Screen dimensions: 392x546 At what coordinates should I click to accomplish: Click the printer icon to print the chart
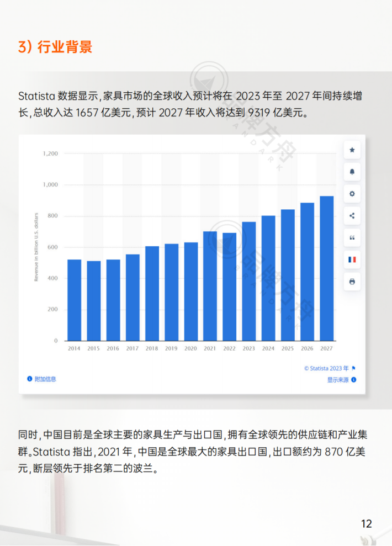(352, 282)
